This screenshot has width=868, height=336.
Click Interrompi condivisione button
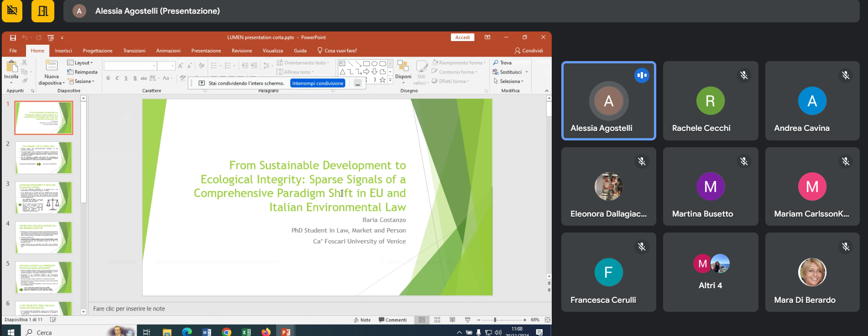point(318,83)
